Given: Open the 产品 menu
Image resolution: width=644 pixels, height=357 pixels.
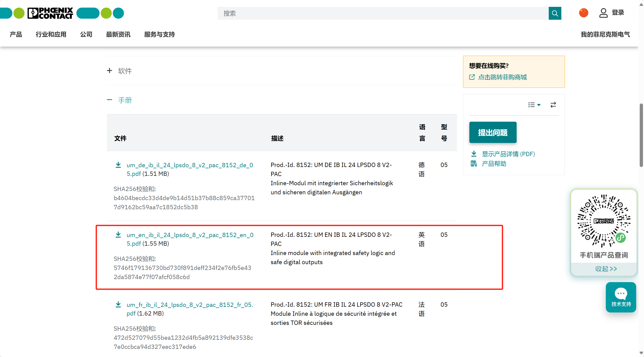Looking at the screenshot, I should pyautogui.click(x=16, y=34).
